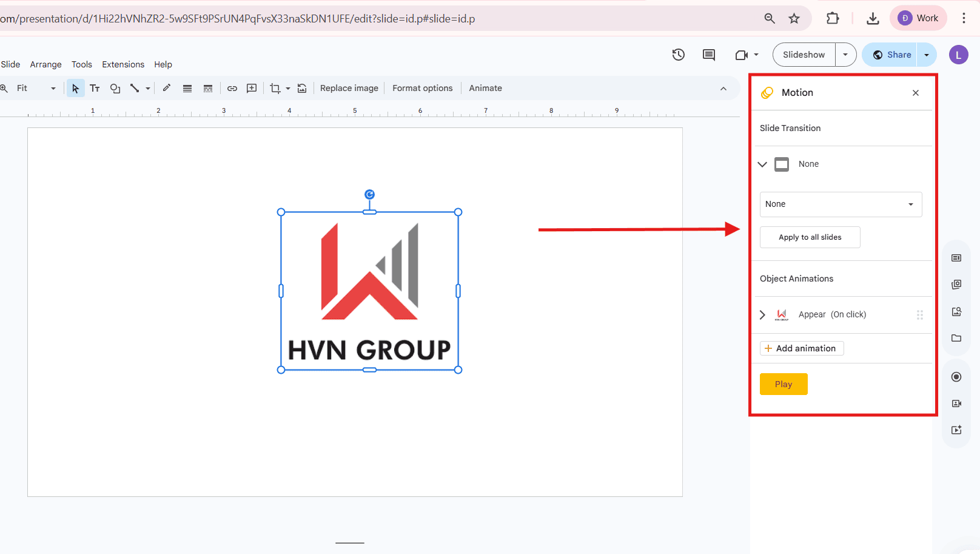The width and height of the screenshot is (980, 554).
Task: Open the Extensions menu
Action: [123, 64]
